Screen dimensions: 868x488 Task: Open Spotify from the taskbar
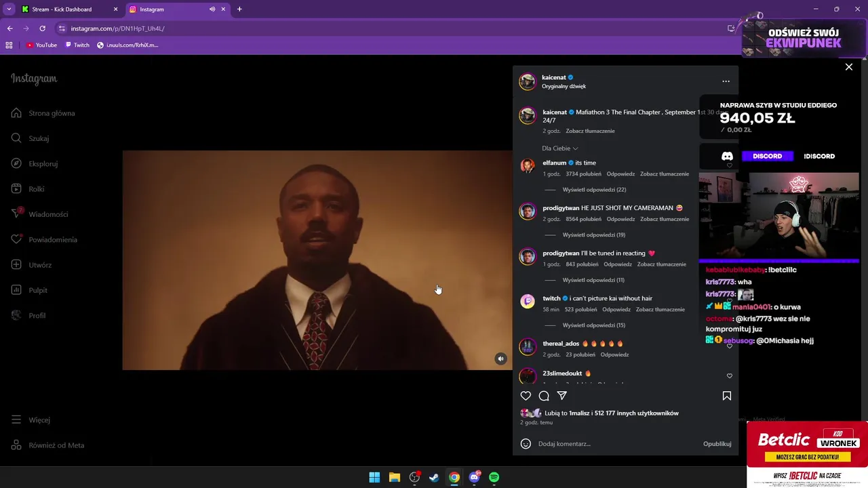[494, 477]
